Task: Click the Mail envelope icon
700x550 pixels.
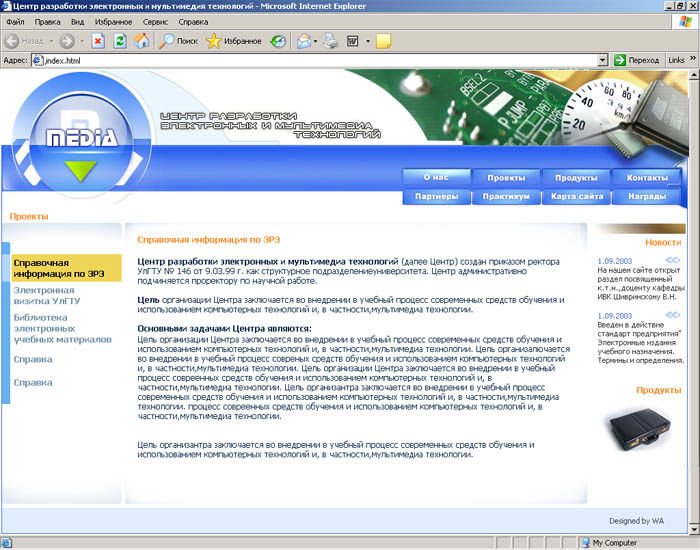Action: pyautogui.click(x=304, y=41)
